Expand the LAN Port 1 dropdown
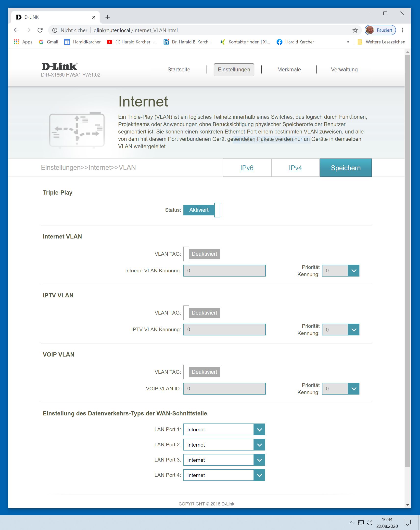Viewport: 420px width, 530px height. 224,429
